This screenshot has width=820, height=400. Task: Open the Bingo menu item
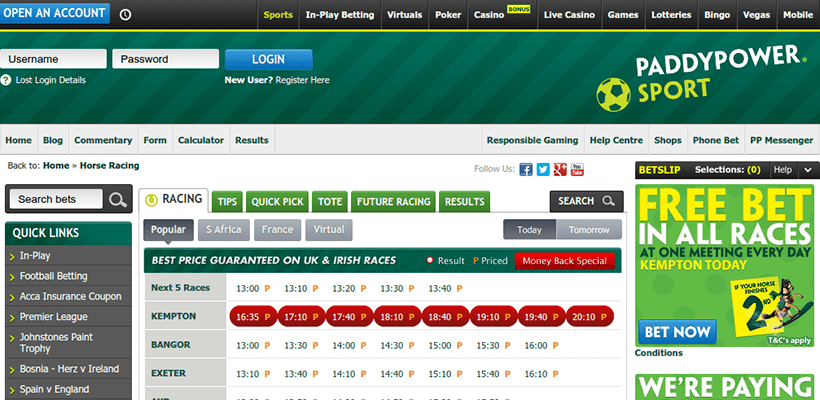(717, 15)
